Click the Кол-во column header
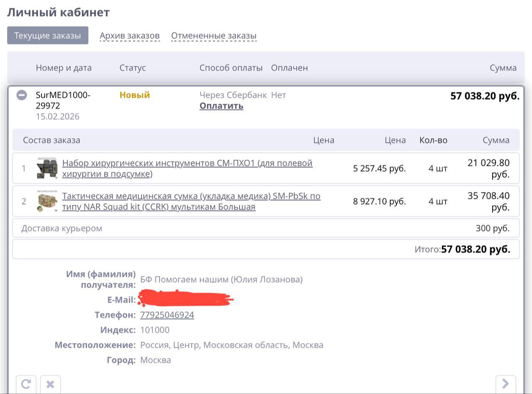 [433, 140]
